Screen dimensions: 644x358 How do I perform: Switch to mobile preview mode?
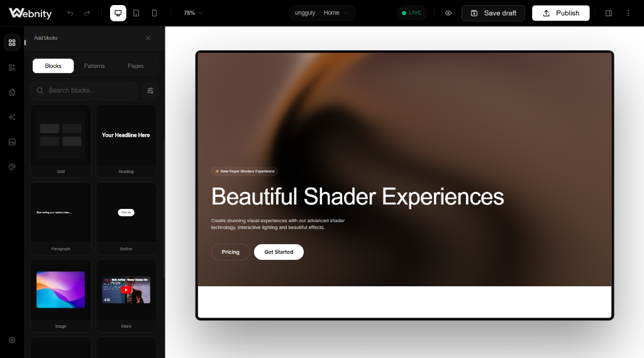(155, 13)
